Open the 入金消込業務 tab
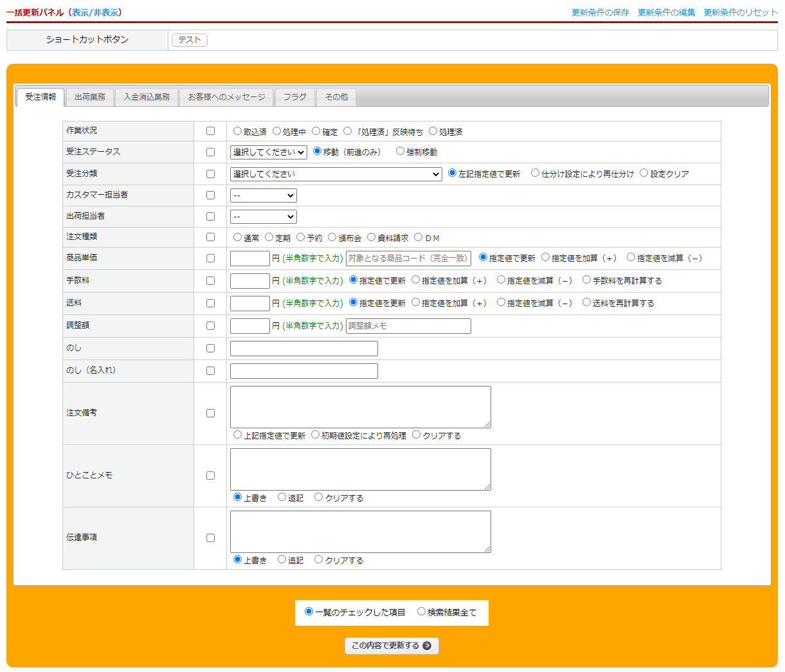The height and width of the screenshot is (672, 785). coord(147,97)
